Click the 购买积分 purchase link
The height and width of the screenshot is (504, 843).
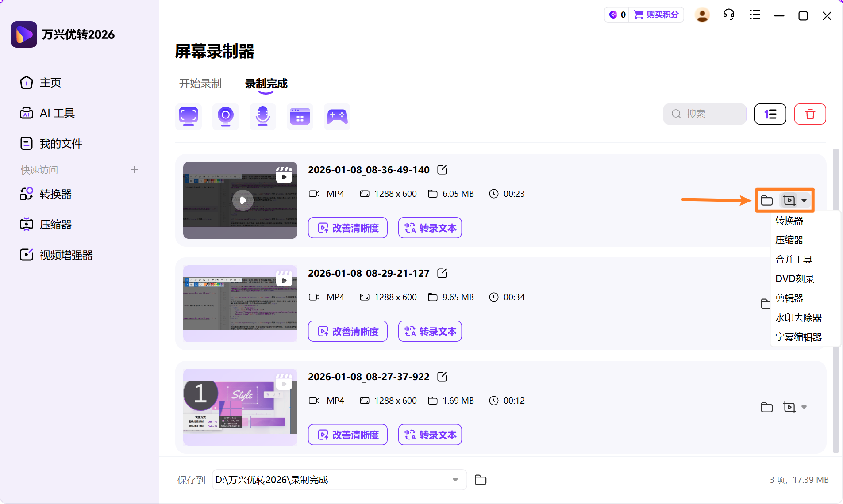tap(662, 15)
